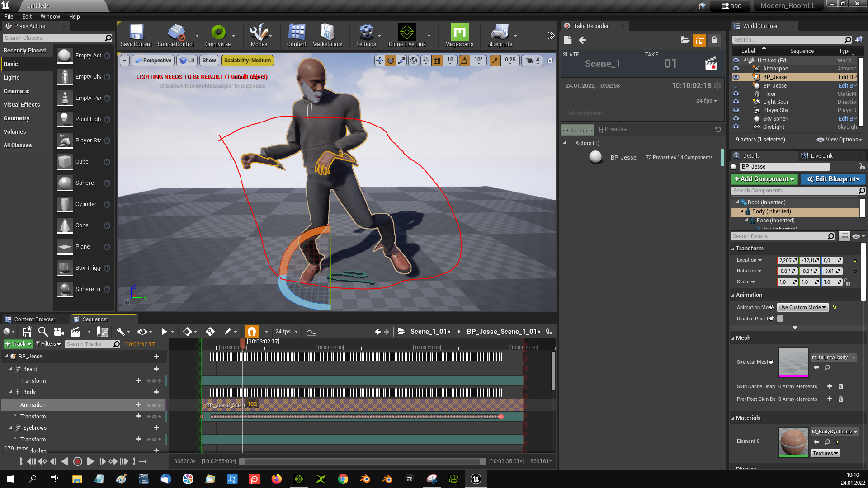This screenshot has width=868, height=488.
Task: Select the translate gizmo tool in viewport
Action: 379,61
